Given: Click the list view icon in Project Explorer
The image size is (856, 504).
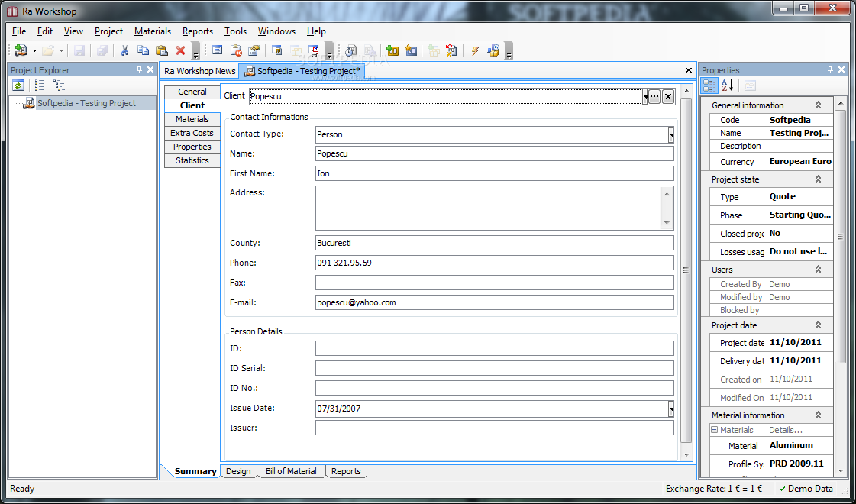Looking at the screenshot, I should [x=39, y=86].
